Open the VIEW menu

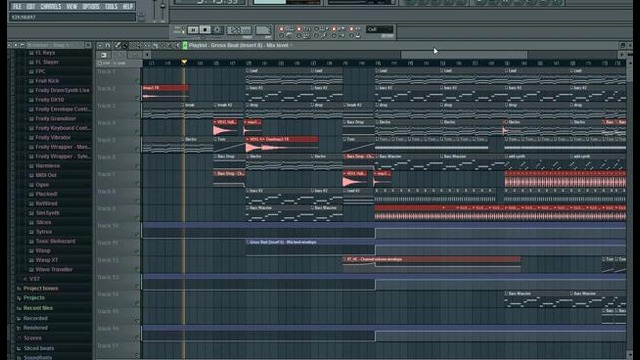tap(71, 7)
